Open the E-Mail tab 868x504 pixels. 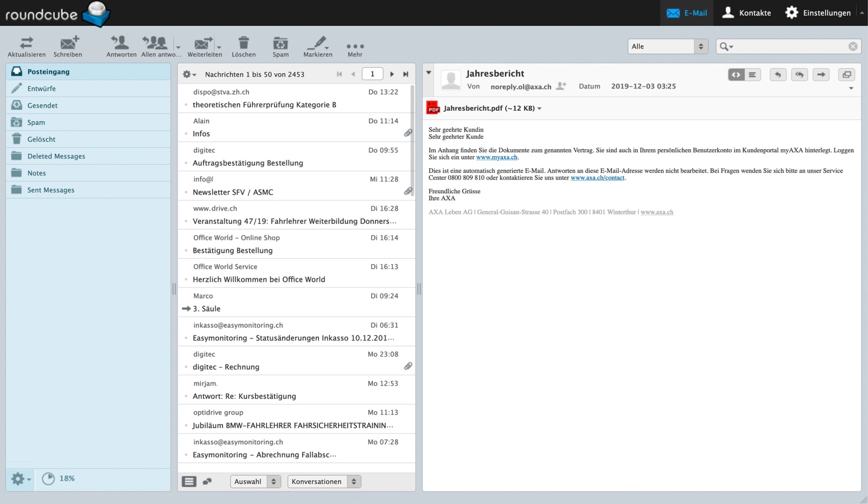[x=687, y=13]
